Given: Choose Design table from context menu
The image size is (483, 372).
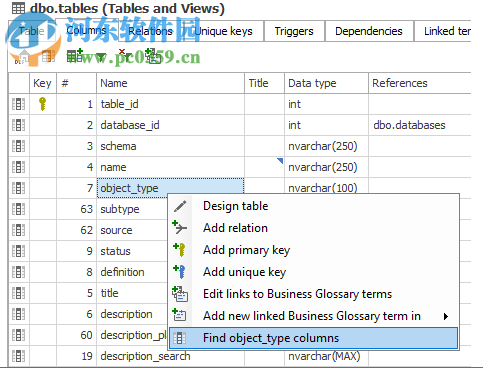Looking at the screenshot, I should [313, 206].
